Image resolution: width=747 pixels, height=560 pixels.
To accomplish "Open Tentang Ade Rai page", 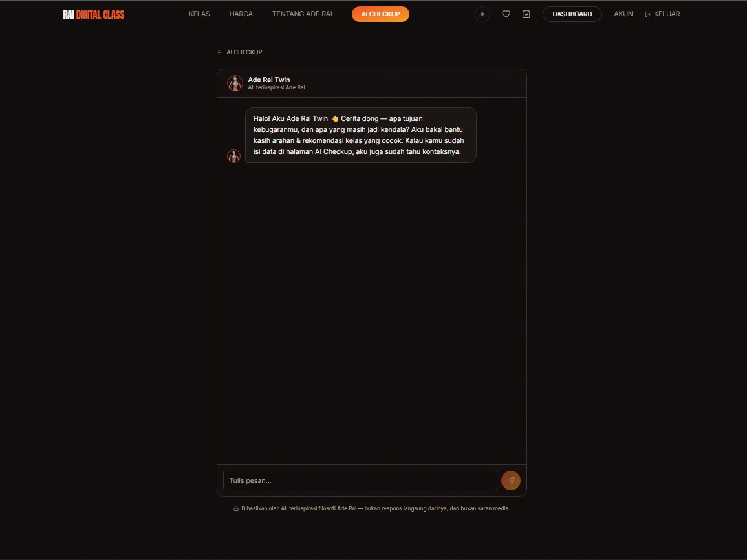I will point(302,14).
